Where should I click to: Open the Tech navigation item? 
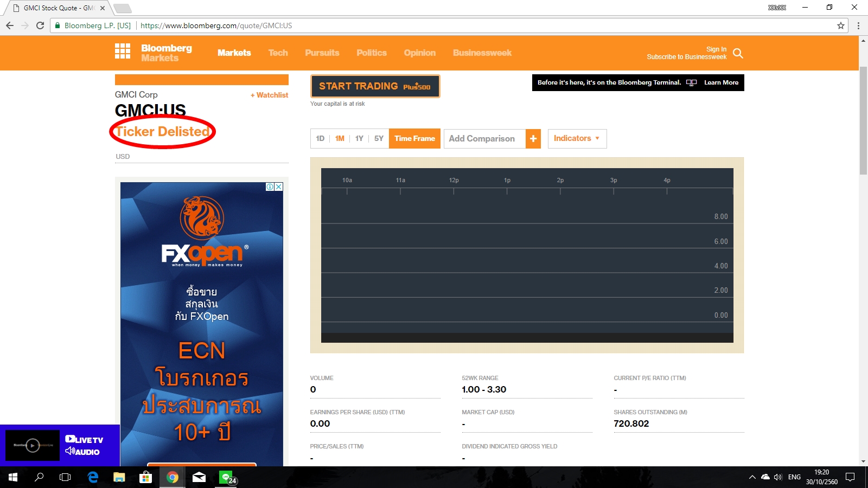(x=278, y=53)
